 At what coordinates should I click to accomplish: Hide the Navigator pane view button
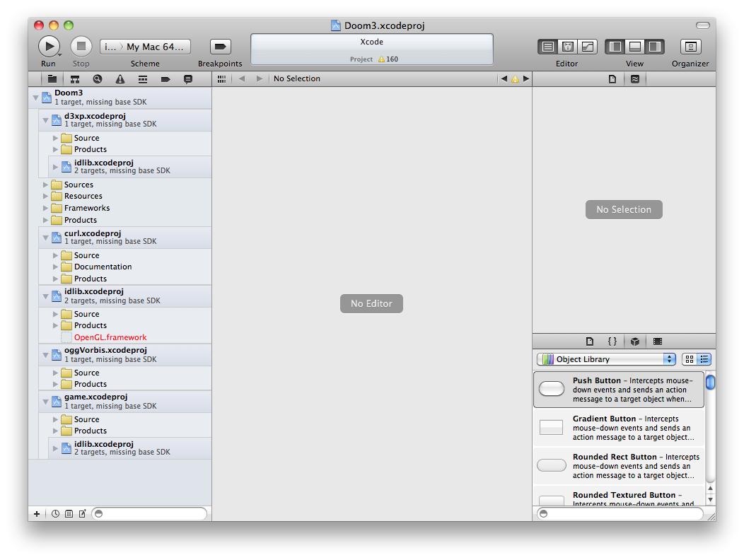pos(615,47)
